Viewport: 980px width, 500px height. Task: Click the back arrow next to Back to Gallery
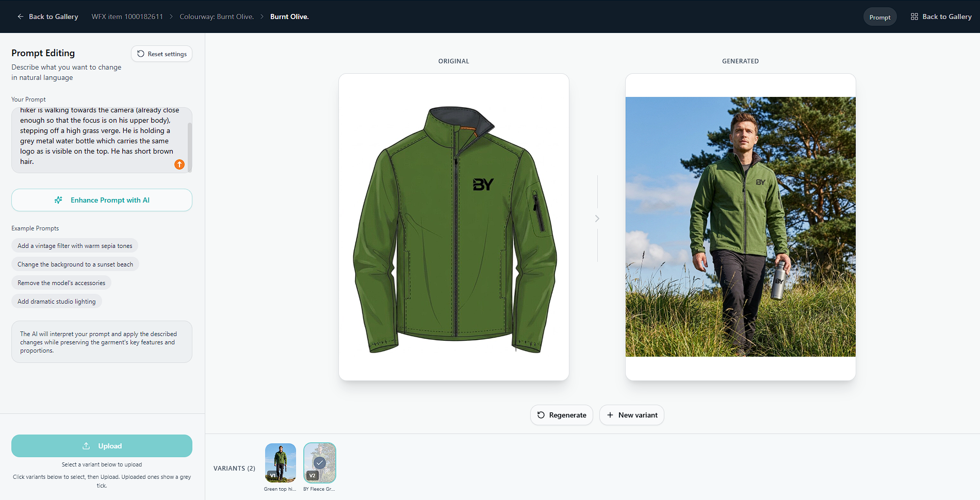point(21,16)
